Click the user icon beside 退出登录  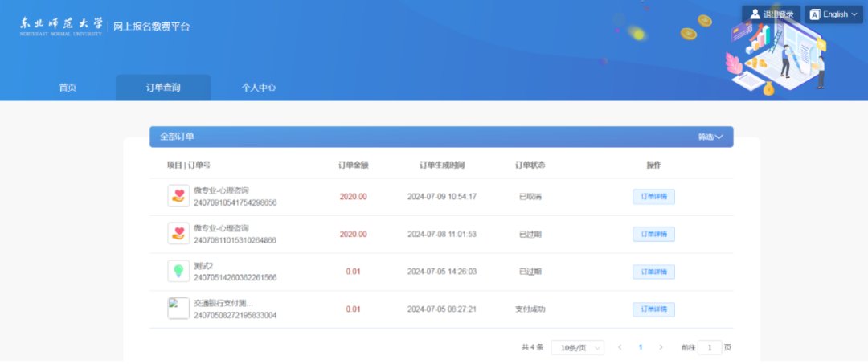(755, 14)
